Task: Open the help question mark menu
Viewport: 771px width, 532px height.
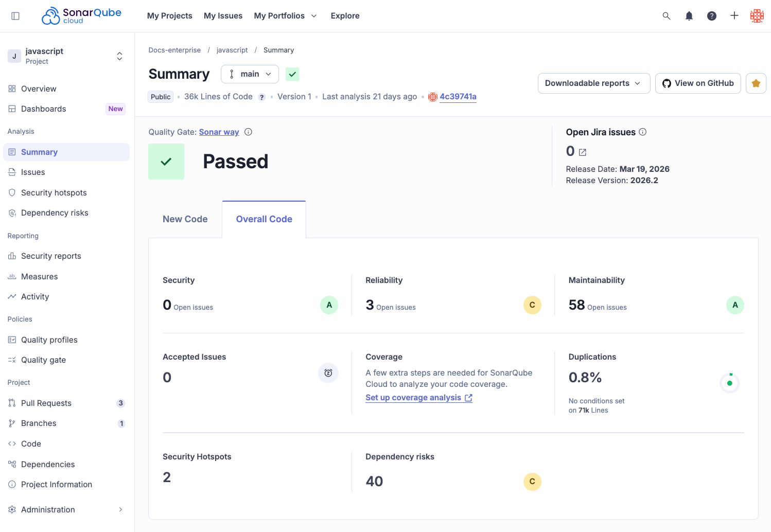Action: click(712, 16)
